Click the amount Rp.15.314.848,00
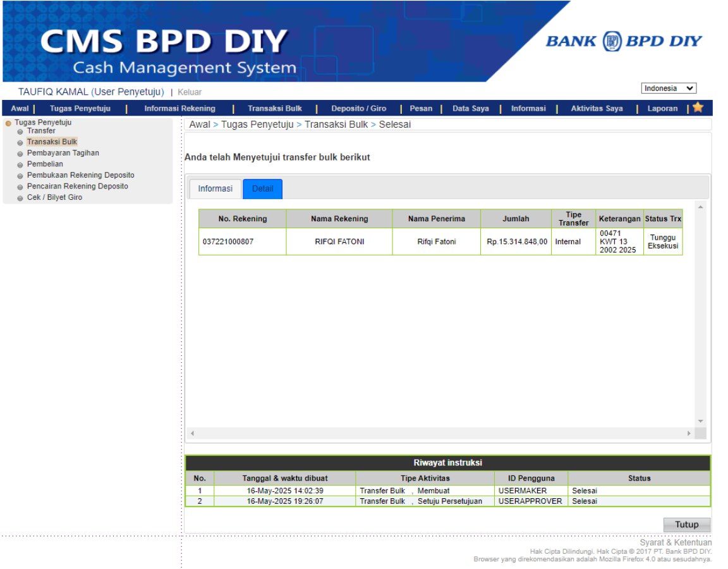Viewport: 728px width, 569px height. click(517, 242)
